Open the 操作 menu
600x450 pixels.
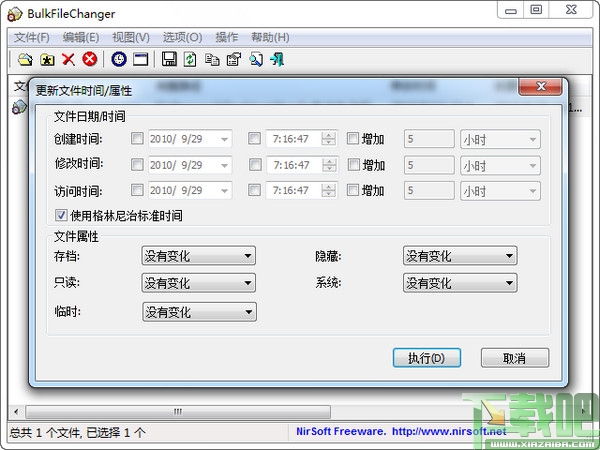pyautogui.click(x=227, y=38)
